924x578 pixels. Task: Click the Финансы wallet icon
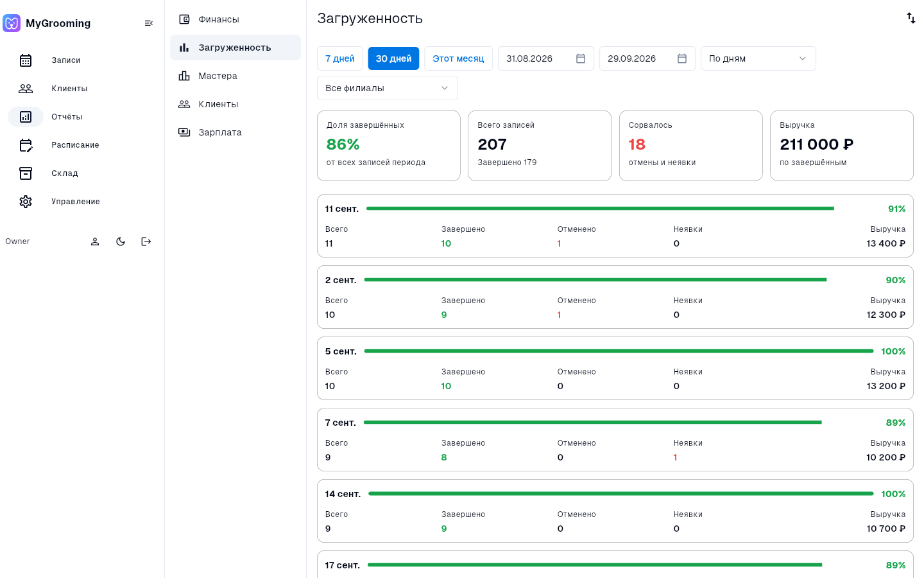tap(184, 19)
